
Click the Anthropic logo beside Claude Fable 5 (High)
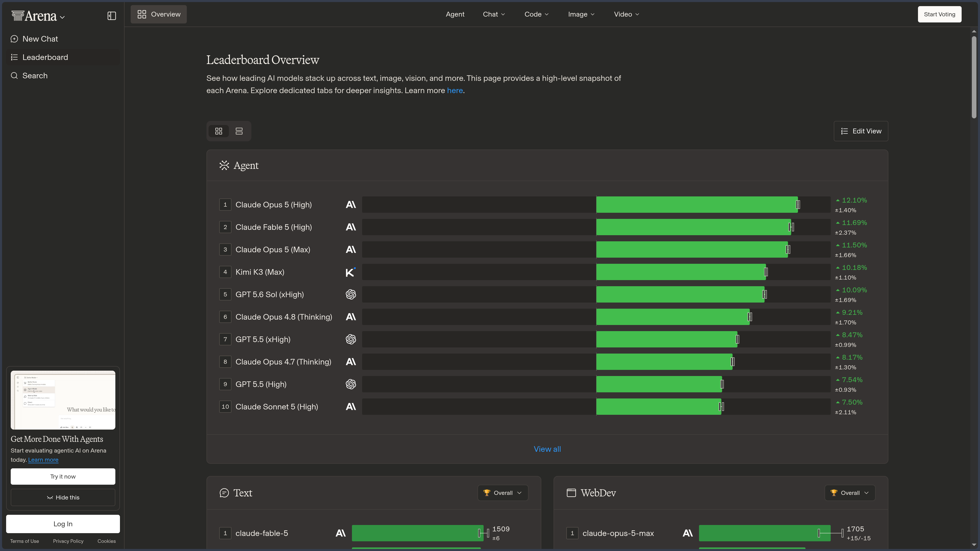[x=351, y=227]
